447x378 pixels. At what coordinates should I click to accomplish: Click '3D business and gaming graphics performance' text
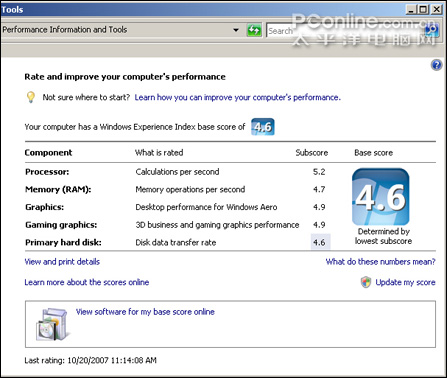pyautogui.click(x=217, y=225)
